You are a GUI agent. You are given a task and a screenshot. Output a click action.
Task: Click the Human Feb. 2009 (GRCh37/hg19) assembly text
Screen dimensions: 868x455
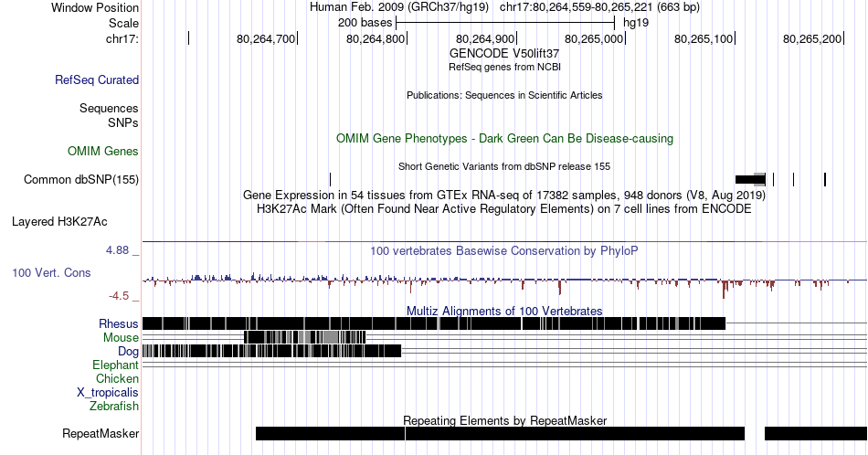point(399,7)
